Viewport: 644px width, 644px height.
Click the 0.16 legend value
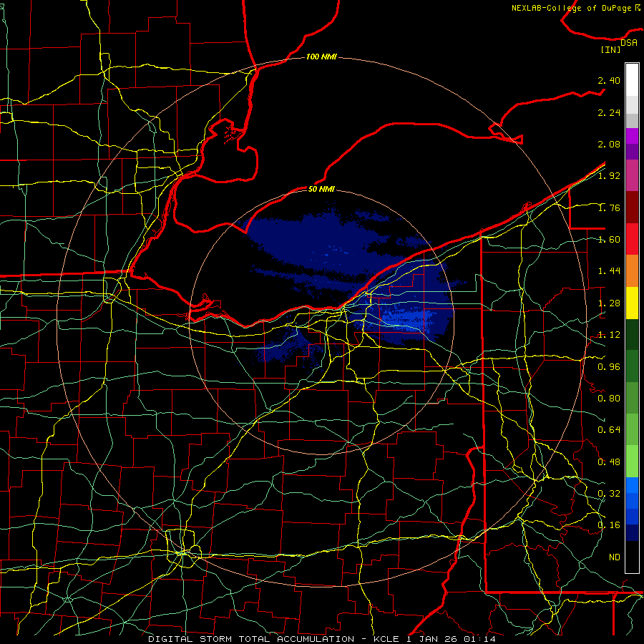(x=609, y=525)
